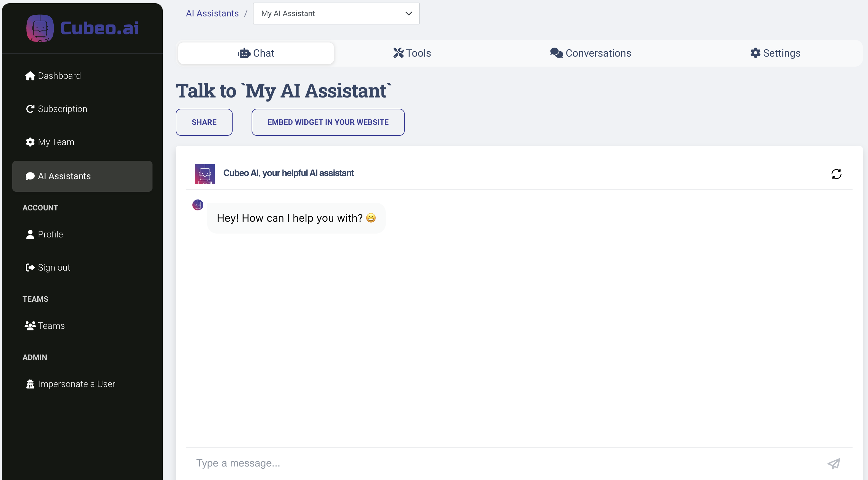Click the SHARE button
The height and width of the screenshot is (480, 868).
point(204,122)
